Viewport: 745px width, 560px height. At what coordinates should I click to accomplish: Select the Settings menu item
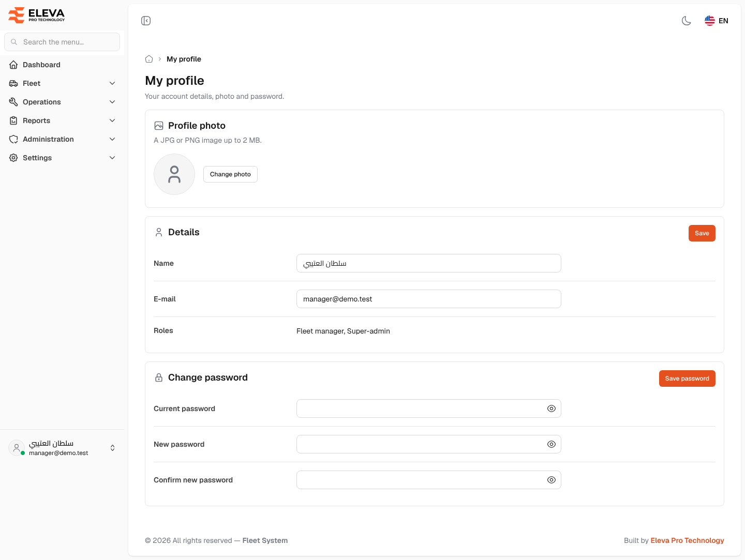62,158
